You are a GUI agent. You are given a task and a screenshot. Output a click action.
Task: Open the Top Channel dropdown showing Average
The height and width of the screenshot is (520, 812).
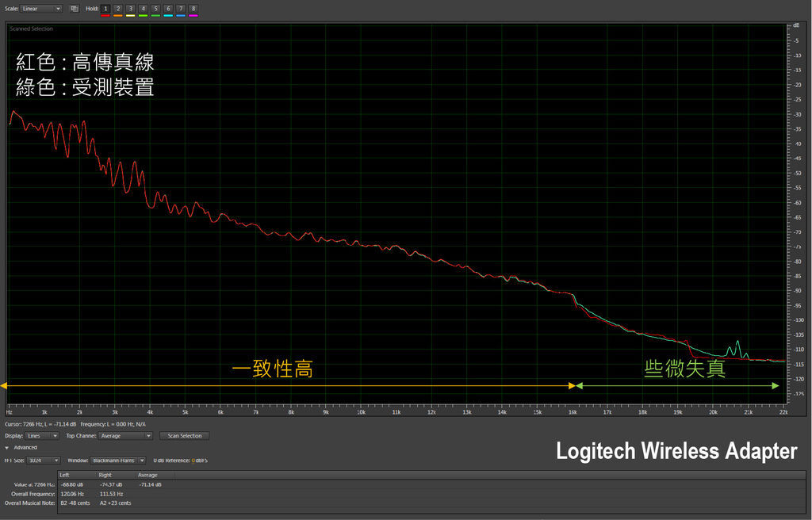point(125,436)
